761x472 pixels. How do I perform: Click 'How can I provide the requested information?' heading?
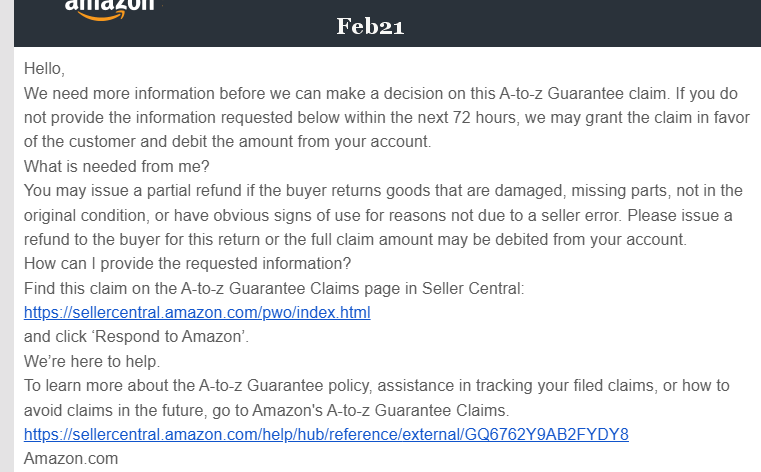click(x=187, y=263)
